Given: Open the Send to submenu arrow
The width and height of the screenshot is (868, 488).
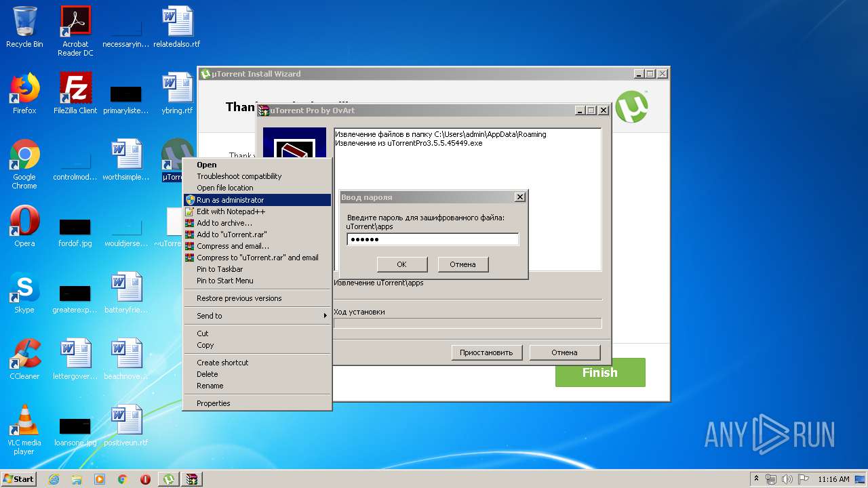Looking at the screenshot, I should [x=325, y=316].
